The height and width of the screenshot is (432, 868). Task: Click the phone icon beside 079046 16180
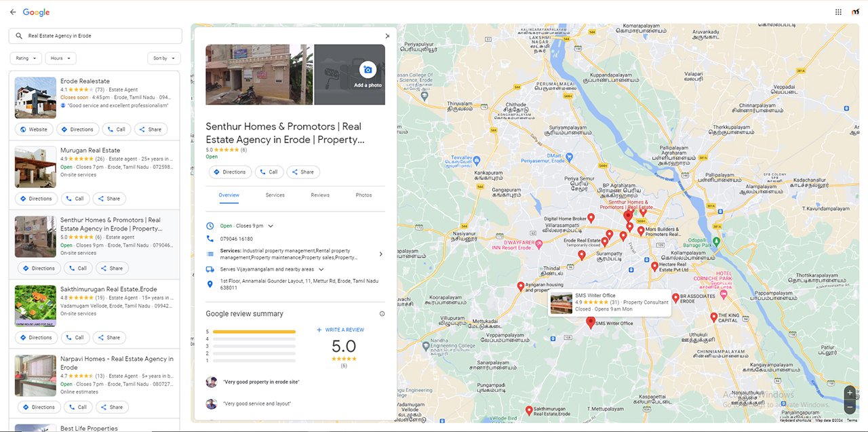point(210,239)
